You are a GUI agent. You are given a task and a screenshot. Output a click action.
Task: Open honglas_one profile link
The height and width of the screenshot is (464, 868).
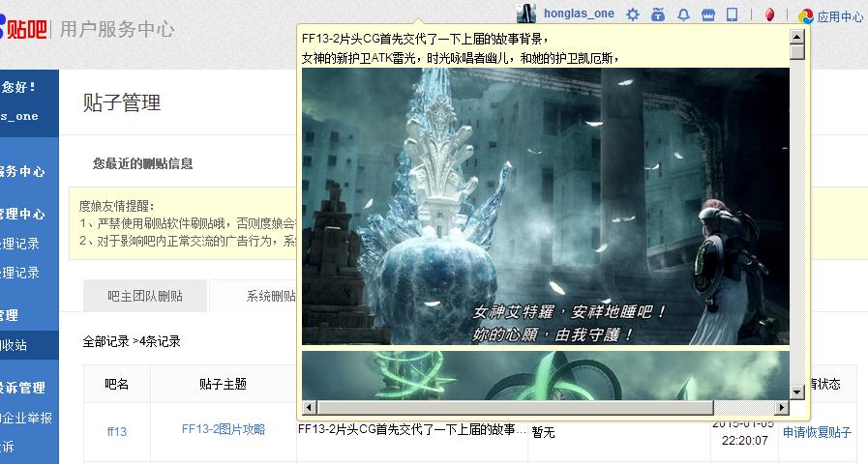coord(579,14)
